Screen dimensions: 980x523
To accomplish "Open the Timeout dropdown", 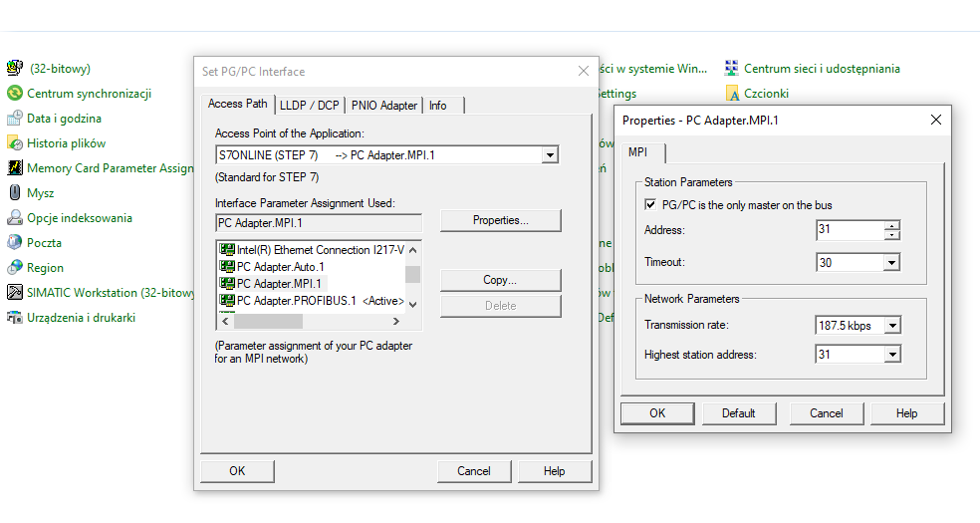I will [892, 262].
